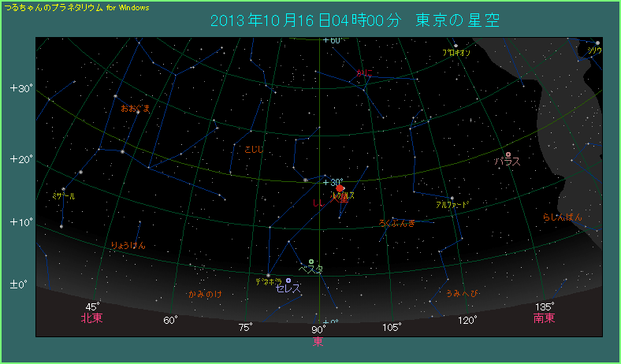
Task: Select the 南東 (Southeast) direction label
Action: [544, 318]
